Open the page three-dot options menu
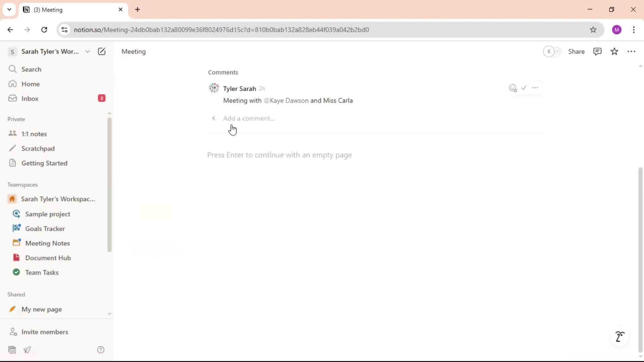This screenshot has height=362, width=644. pos(632,51)
